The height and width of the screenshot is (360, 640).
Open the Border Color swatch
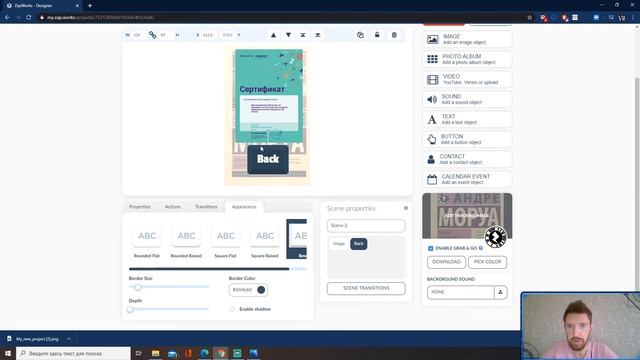coord(261,290)
